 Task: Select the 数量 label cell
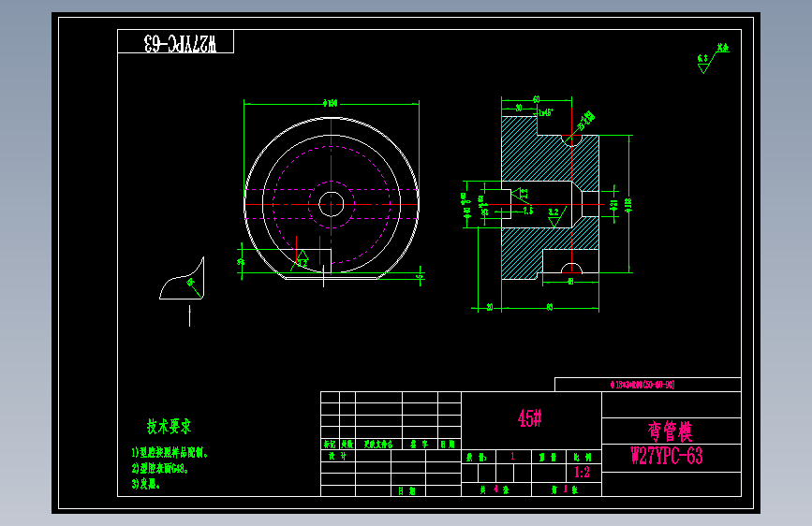pyautogui.click(x=478, y=457)
